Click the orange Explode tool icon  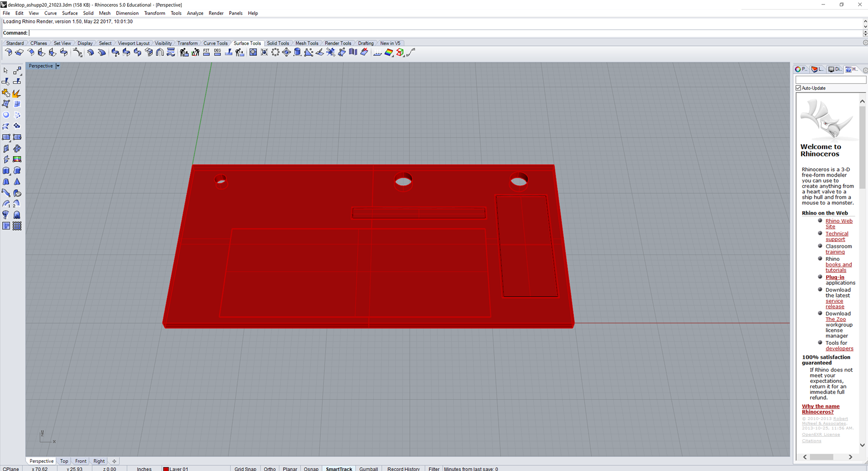point(17,93)
